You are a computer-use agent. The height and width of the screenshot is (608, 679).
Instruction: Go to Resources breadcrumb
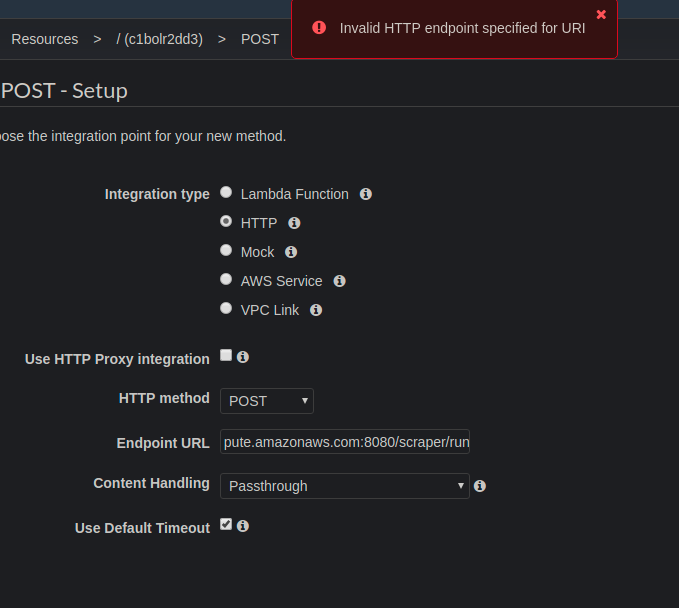[x=44, y=39]
